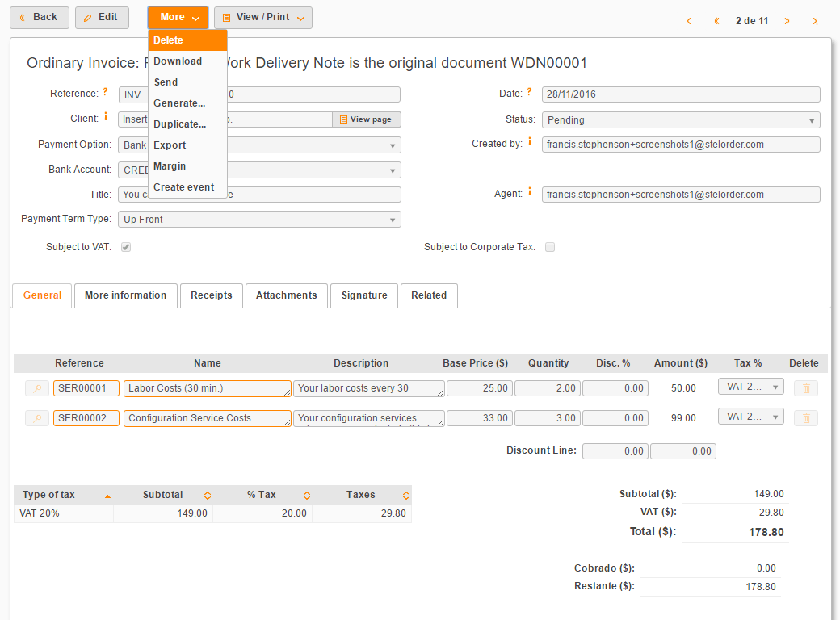Click the SER00002 reference field
840x620 pixels.
point(86,418)
